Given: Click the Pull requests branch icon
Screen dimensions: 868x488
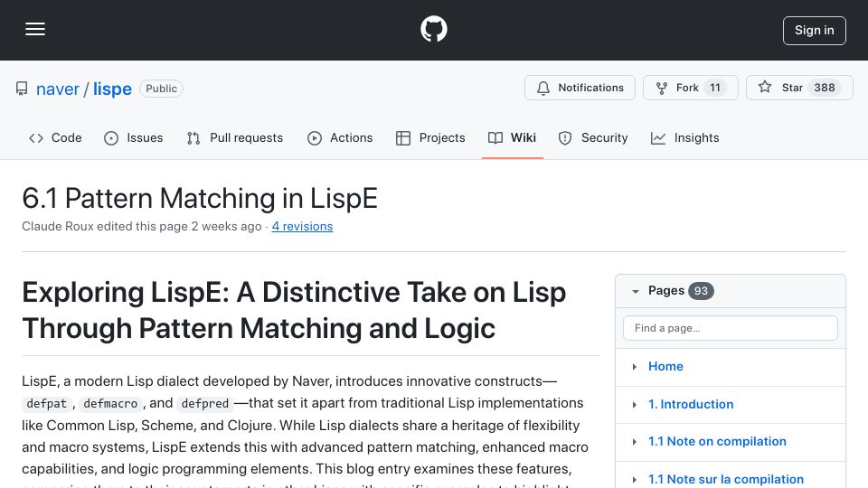Looking at the screenshot, I should click(x=193, y=138).
